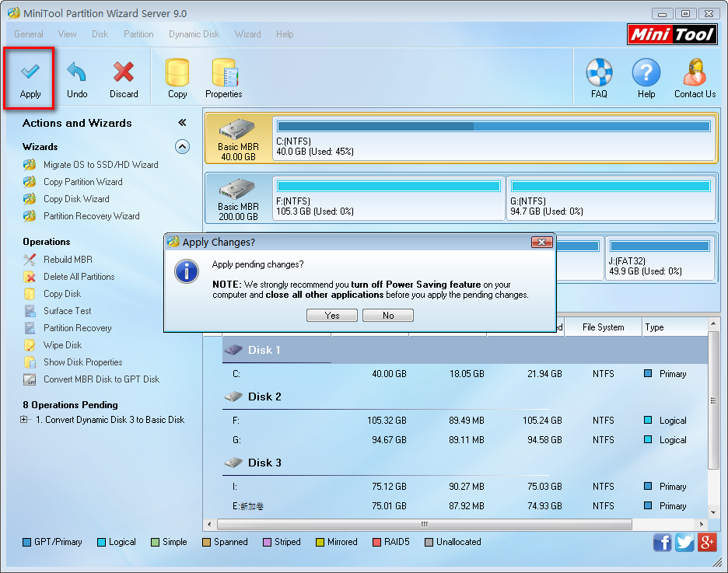Select the E: partition row

(465, 505)
